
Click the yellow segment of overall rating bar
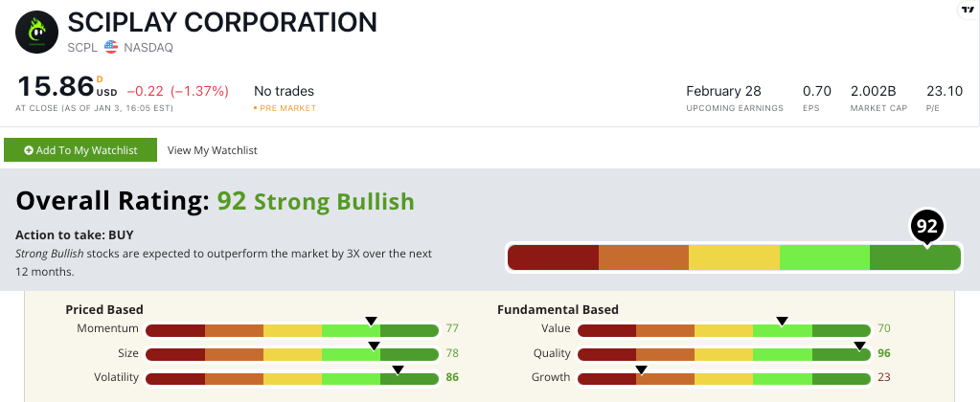(735, 257)
